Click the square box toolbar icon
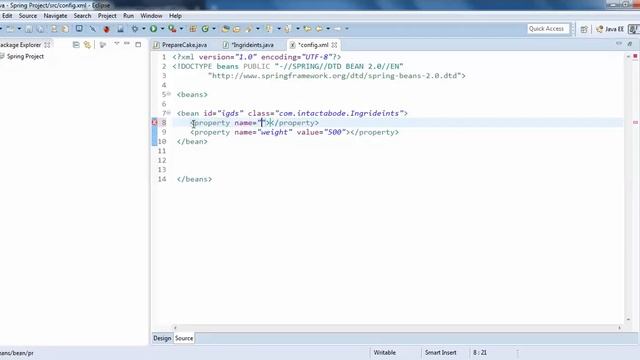This screenshot has width=640, height=360. tap(79, 29)
